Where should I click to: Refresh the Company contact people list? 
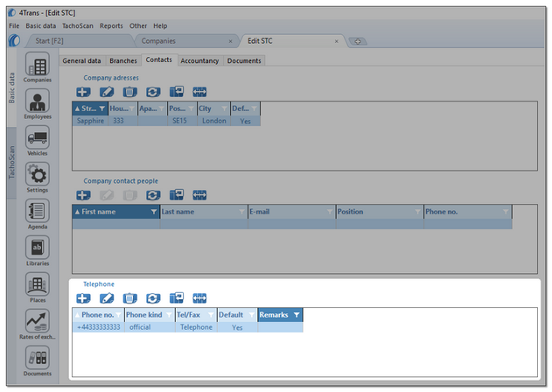tap(153, 195)
